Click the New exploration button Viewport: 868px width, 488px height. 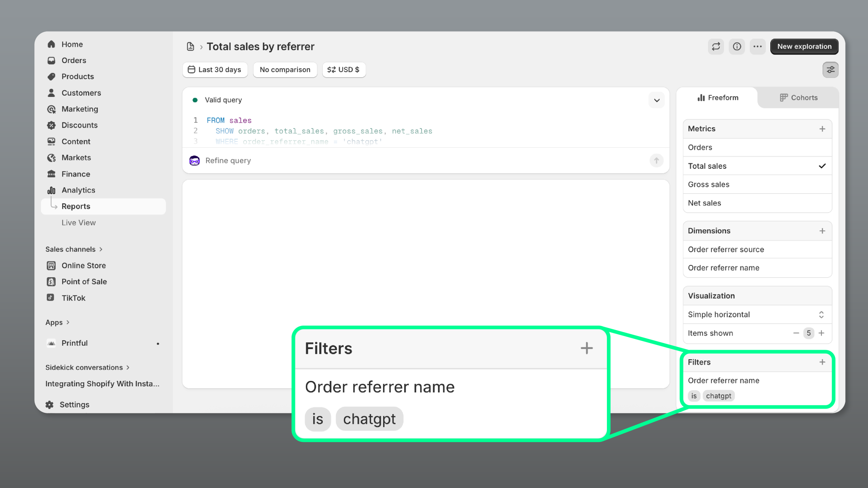click(x=804, y=46)
